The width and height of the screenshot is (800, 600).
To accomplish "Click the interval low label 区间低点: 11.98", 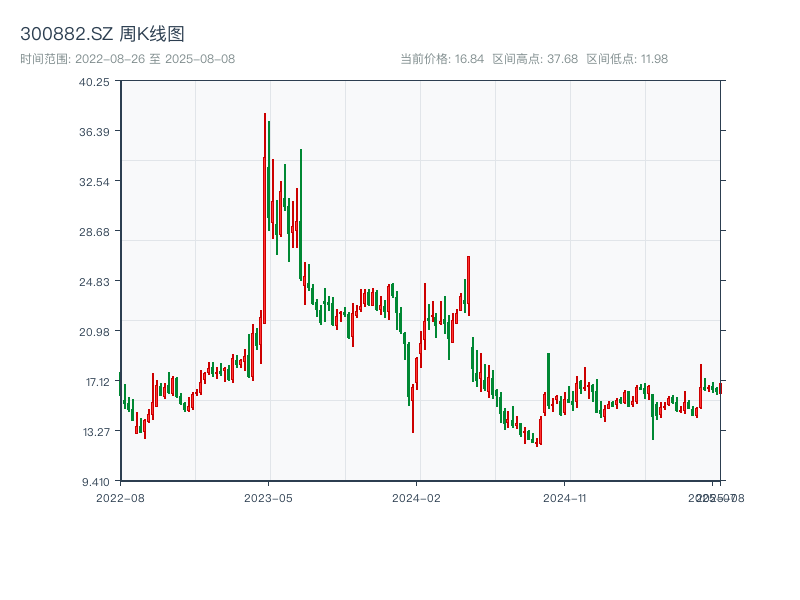I will 627,59.
